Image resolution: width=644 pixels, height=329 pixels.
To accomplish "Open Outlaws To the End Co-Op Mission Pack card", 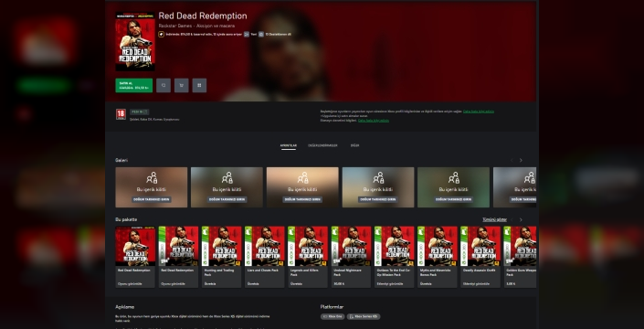I will point(395,257).
